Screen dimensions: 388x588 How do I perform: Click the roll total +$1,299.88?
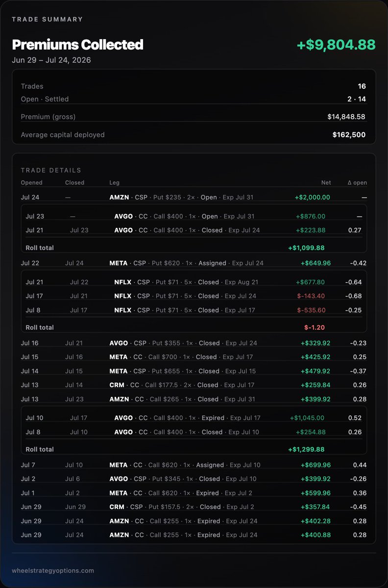[x=306, y=449]
